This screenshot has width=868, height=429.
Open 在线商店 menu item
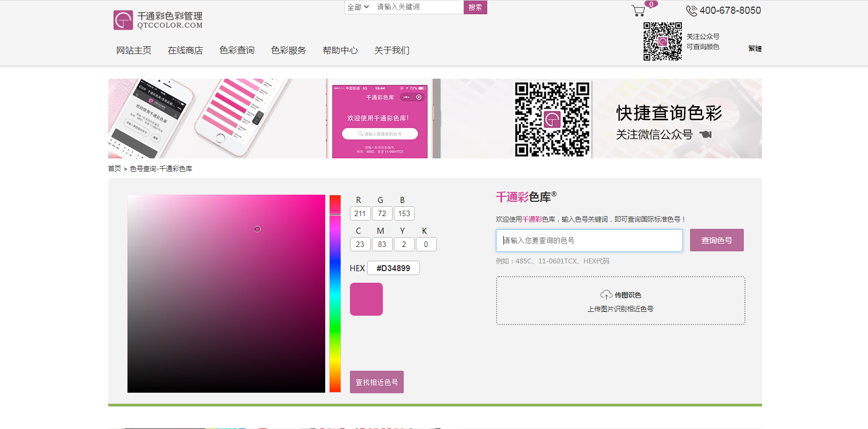pos(185,50)
